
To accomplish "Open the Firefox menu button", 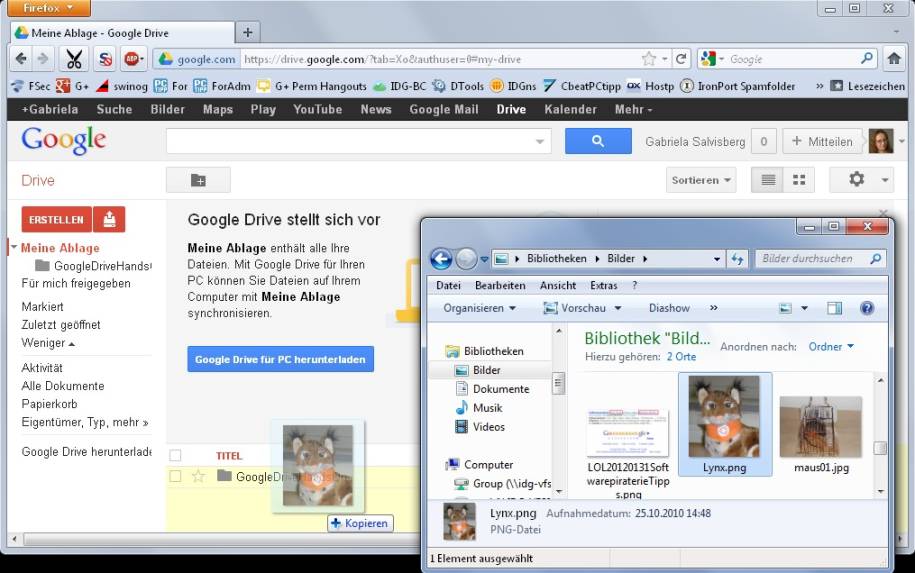I will coord(49,8).
